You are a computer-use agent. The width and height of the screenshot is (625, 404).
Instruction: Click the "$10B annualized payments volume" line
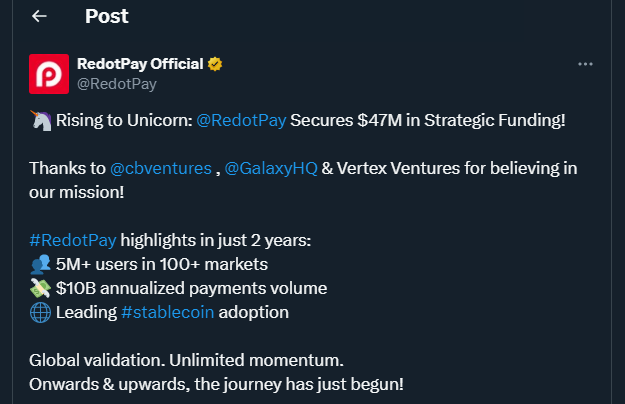[192, 288]
